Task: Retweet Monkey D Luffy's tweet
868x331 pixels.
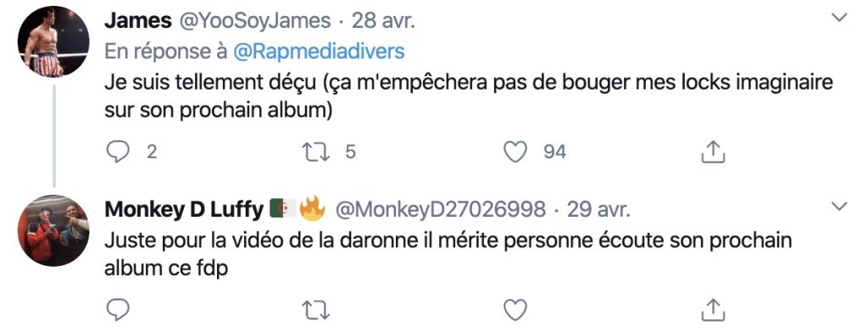Action: pyautogui.click(x=318, y=310)
